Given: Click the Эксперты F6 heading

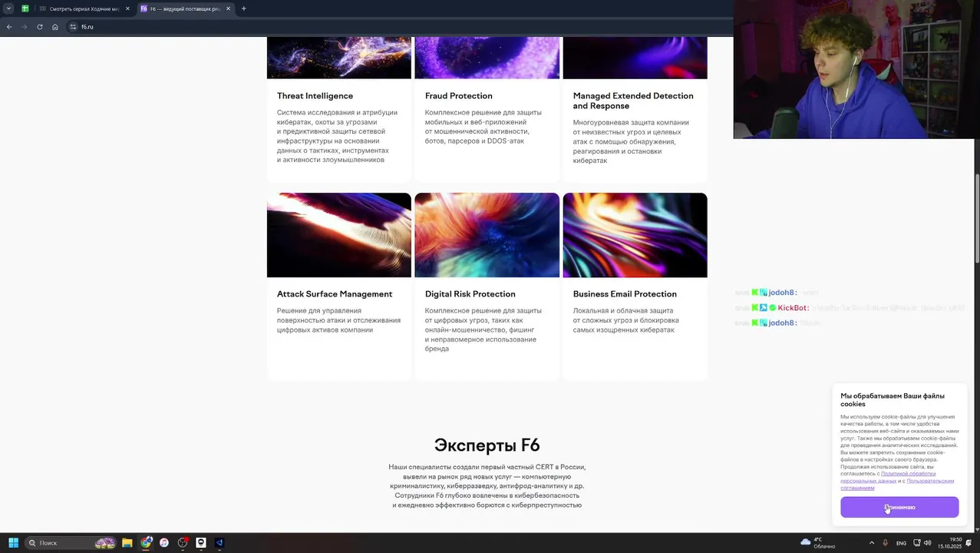Looking at the screenshot, I should (487, 445).
